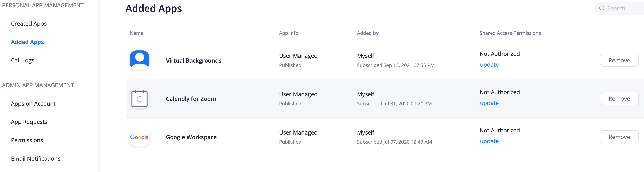
Task: Click the Shared Access Permissions column header
Action: 510,33
